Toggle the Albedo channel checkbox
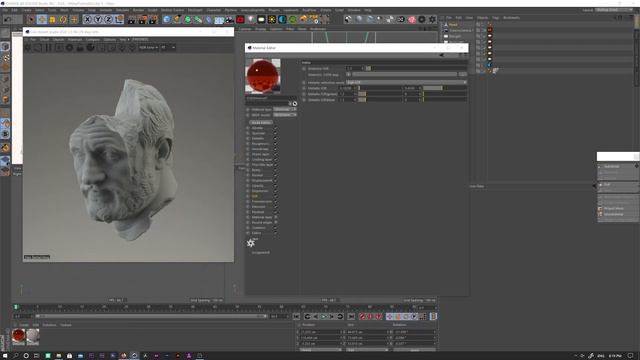The width and height of the screenshot is (640, 360). tap(276, 128)
